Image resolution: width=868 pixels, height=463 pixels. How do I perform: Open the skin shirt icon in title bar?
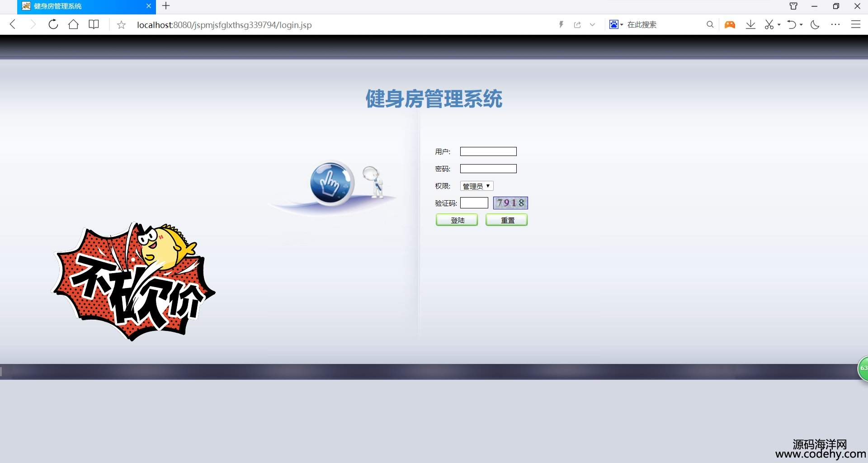pyautogui.click(x=793, y=6)
